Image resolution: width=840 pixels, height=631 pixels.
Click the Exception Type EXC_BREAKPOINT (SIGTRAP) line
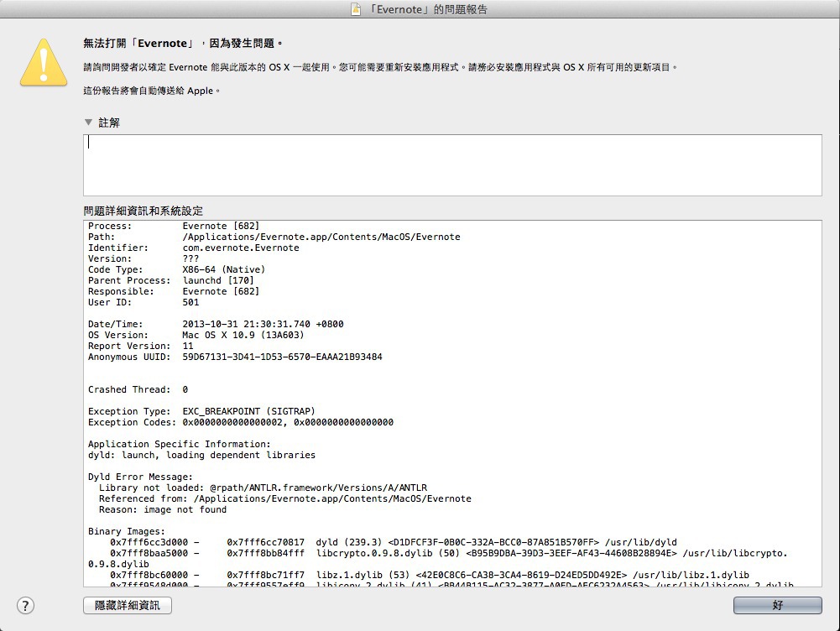201,411
